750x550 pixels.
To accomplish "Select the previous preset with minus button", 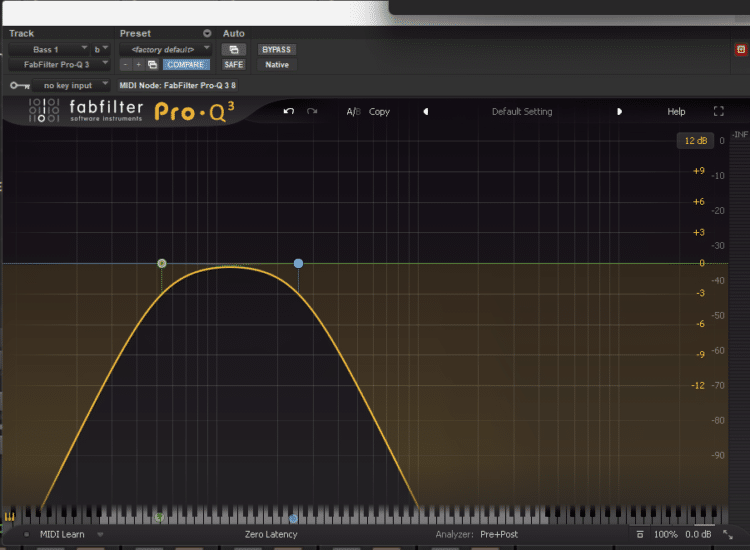I will [x=125, y=65].
